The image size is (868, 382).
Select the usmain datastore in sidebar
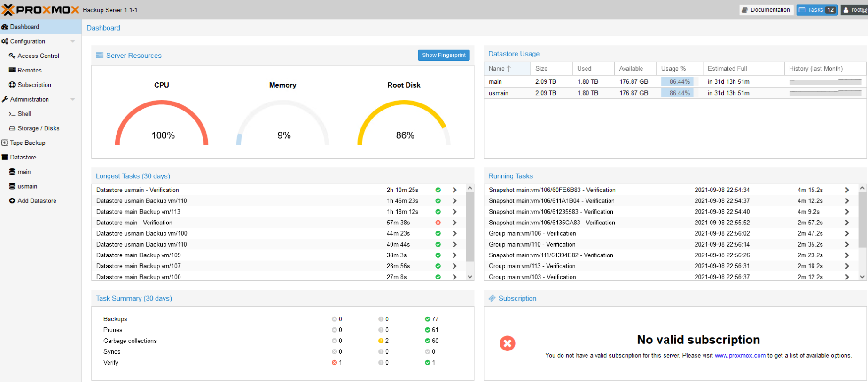41,186
